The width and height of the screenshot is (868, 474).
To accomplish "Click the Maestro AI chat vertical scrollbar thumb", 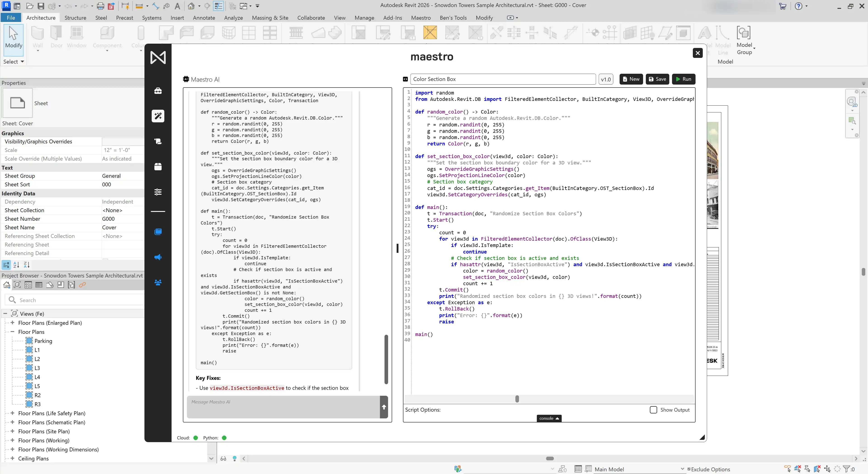I will 386,359.
